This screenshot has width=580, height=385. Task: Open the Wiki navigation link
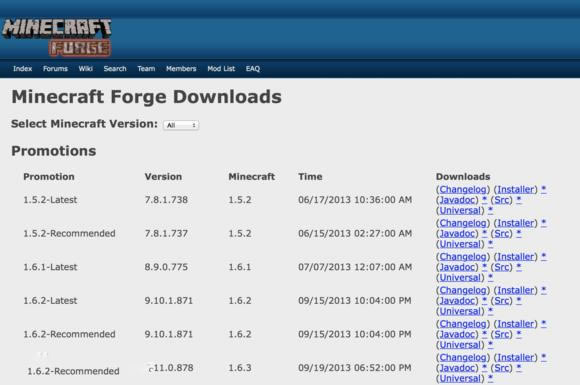(85, 68)
